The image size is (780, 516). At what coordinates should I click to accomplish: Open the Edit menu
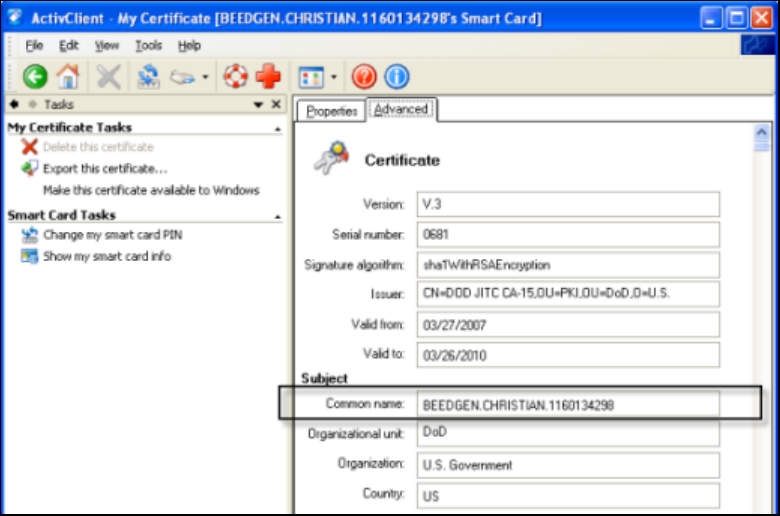click(x=69, y=46)
